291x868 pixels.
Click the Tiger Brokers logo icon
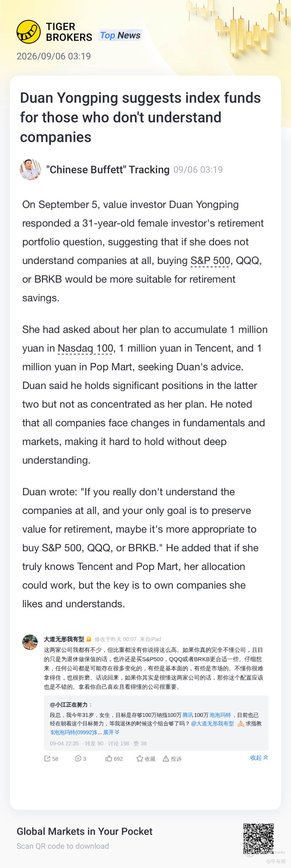[28, 32]
